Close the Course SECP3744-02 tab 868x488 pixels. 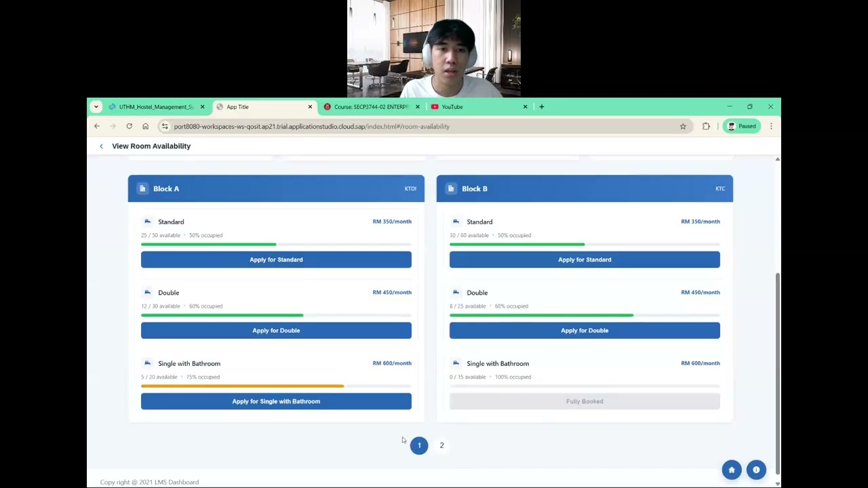click(418, 106)
